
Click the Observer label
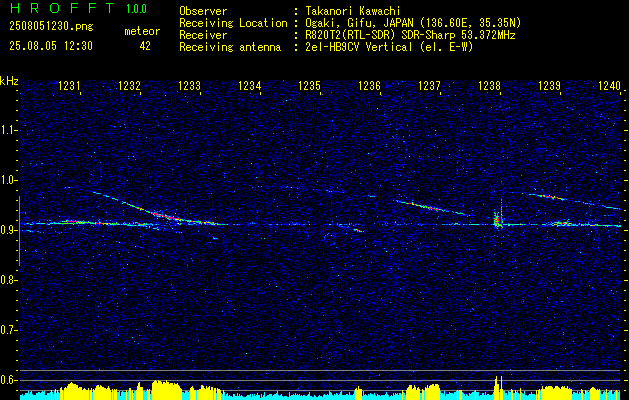pyautogui.click(x=203, y=11)
